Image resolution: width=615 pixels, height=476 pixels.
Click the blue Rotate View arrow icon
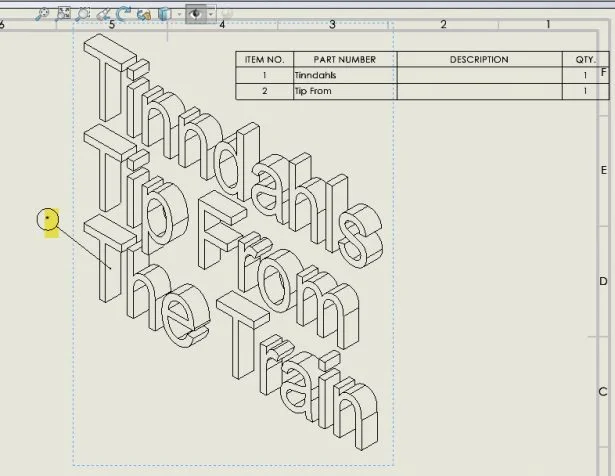point(124,14)
